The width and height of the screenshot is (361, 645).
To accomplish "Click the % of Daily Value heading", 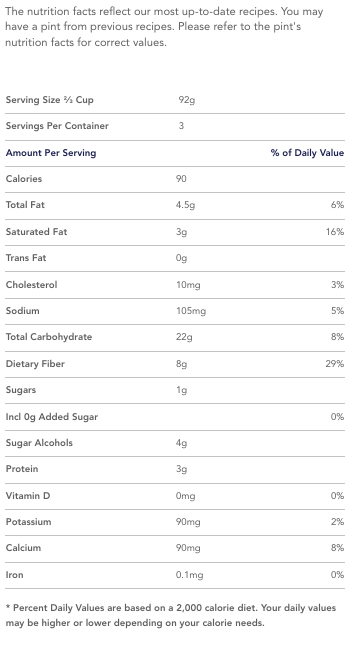I will [307, 153].
